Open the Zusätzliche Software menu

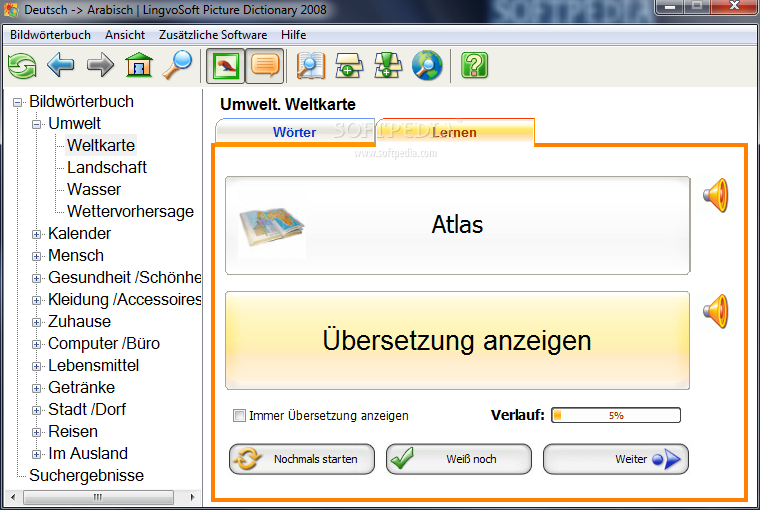pos(213,35)
